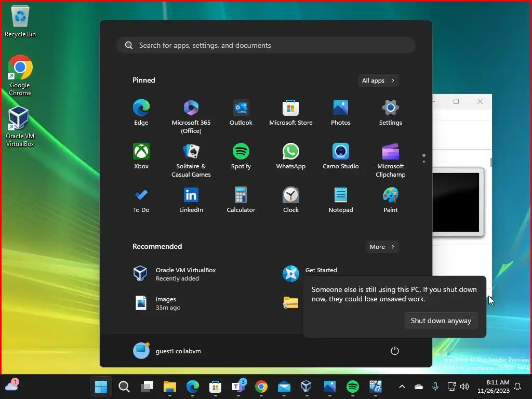Launch the To Do app
This screenshot has width=532, height=399.
141,200
